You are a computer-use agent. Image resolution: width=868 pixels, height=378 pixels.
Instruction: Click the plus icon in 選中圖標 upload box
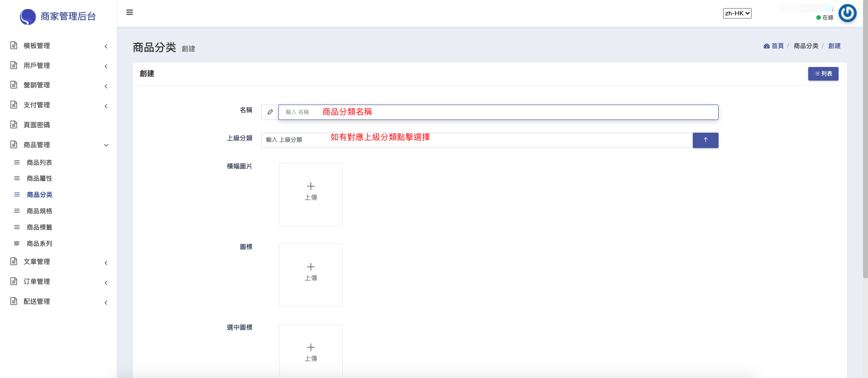pyautogui.click(x=311, y=347)
